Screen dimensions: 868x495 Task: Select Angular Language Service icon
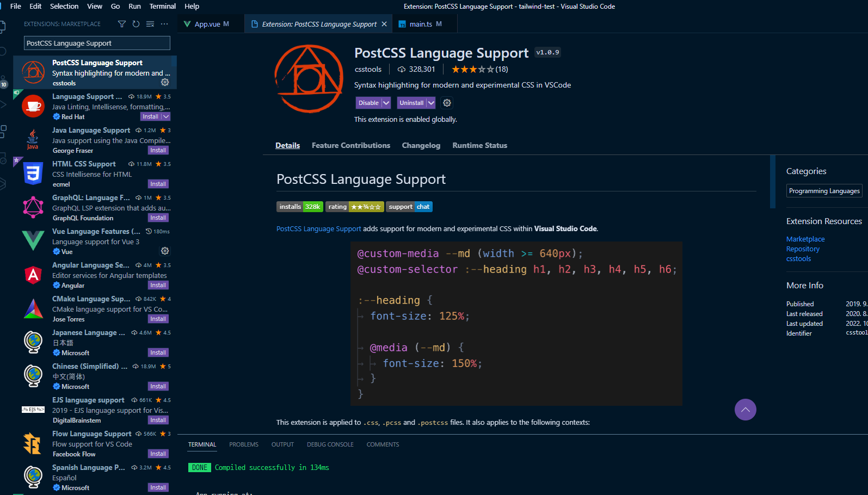pyautogui.click(x=33, y=275)
